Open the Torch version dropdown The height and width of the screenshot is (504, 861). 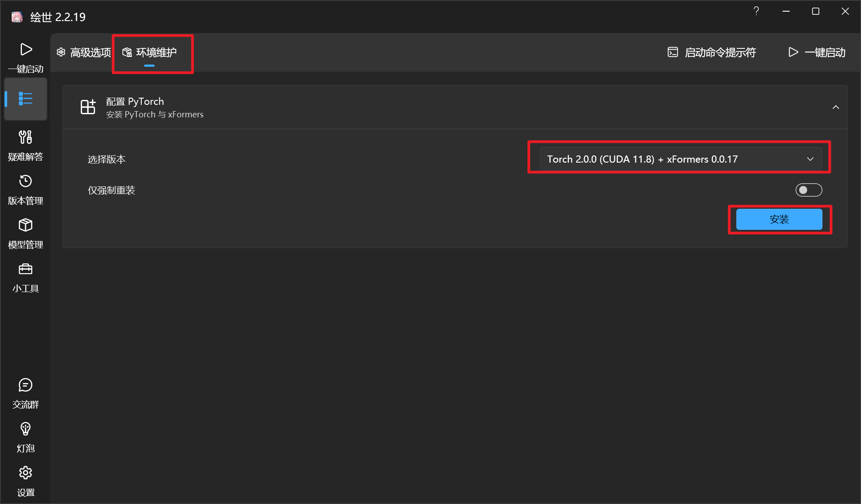click(x=680, y=159)
